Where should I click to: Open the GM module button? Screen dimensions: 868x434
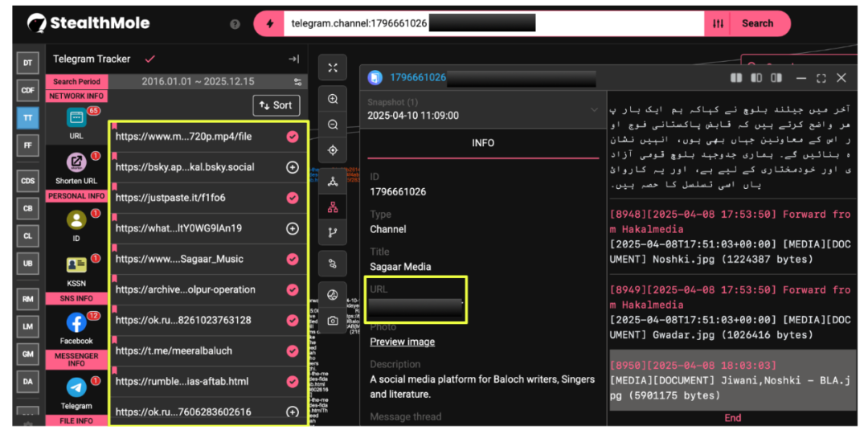(x=27, y=354)
